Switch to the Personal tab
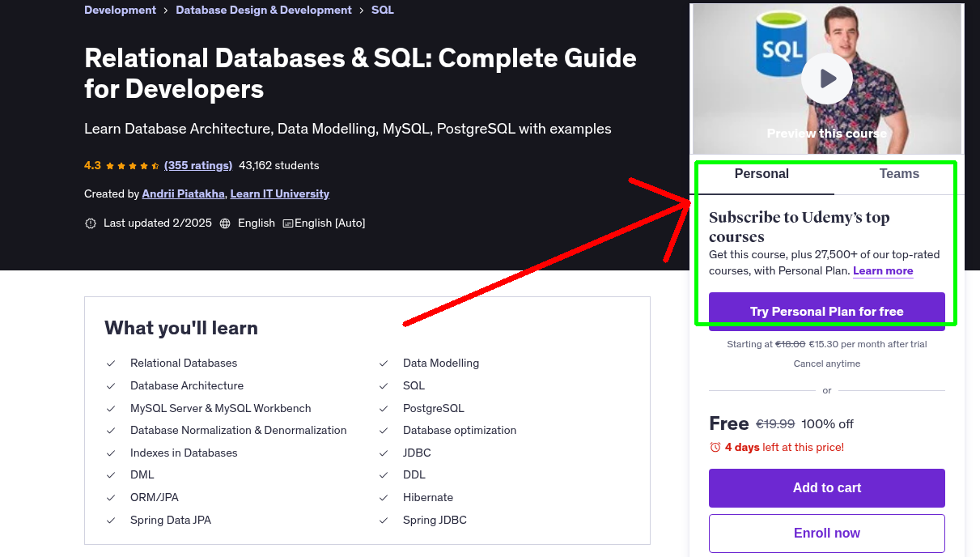Image resolution: width=980 pixels, height=557 pixels. point(762,174)
